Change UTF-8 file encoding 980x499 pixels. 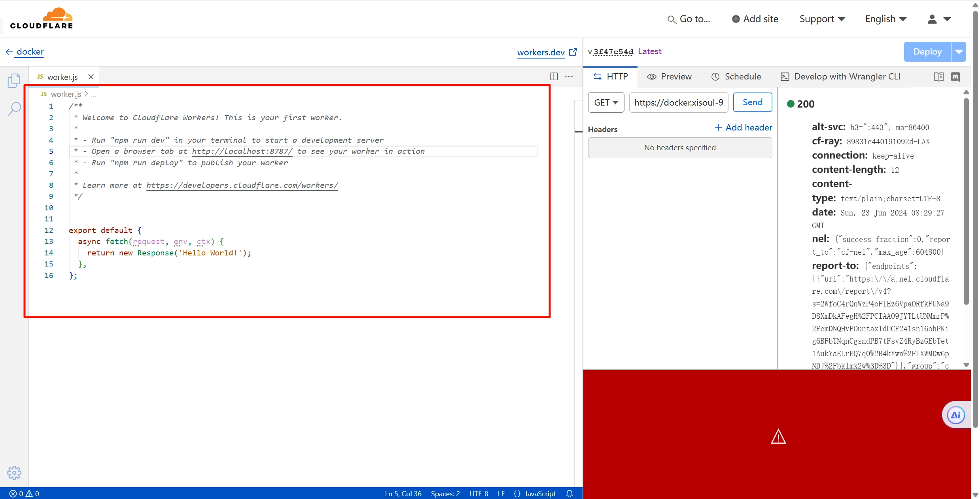pos(479,493)
